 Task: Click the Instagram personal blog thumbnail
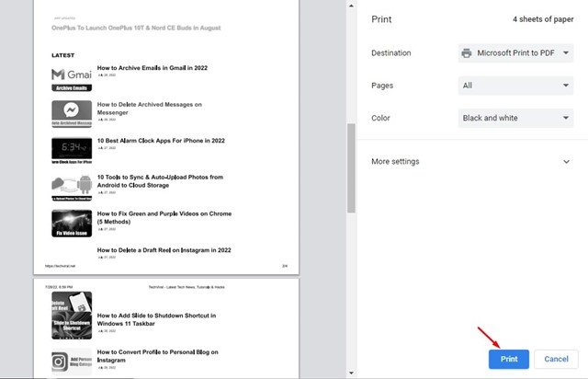71,361
